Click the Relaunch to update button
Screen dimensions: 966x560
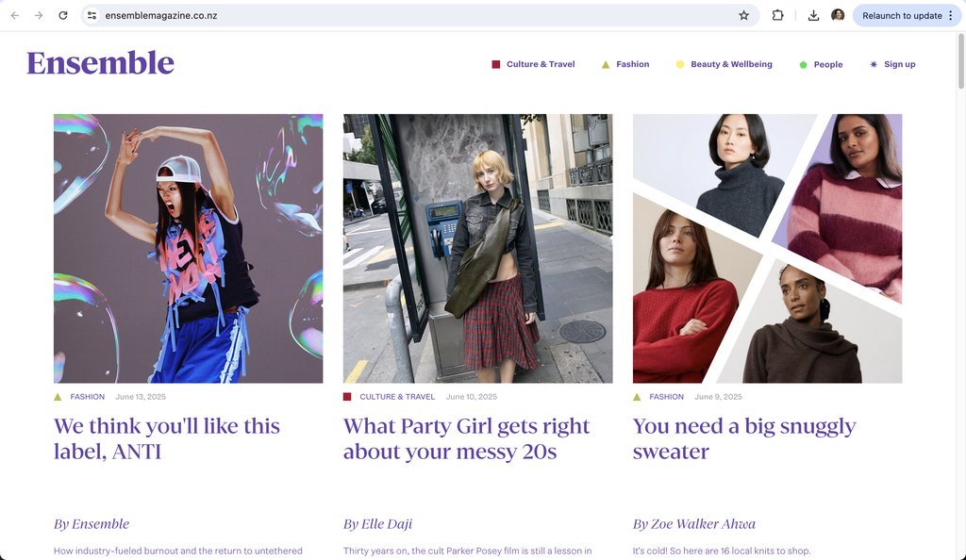902,15
